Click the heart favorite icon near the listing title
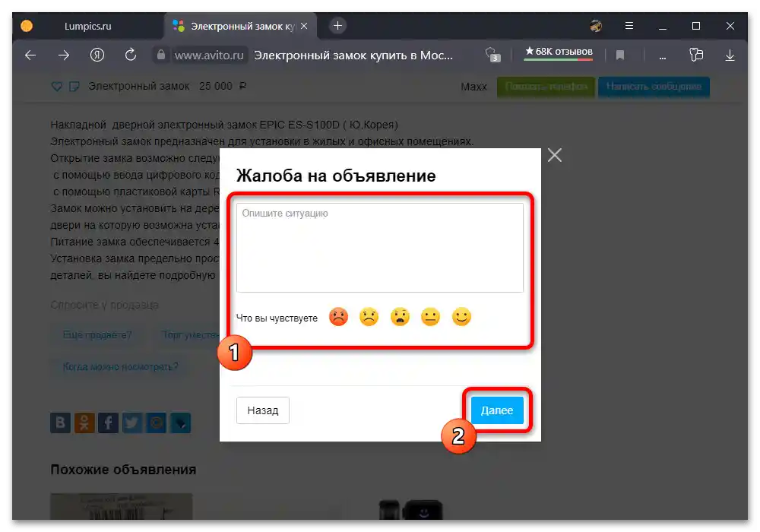 [57, 86]
